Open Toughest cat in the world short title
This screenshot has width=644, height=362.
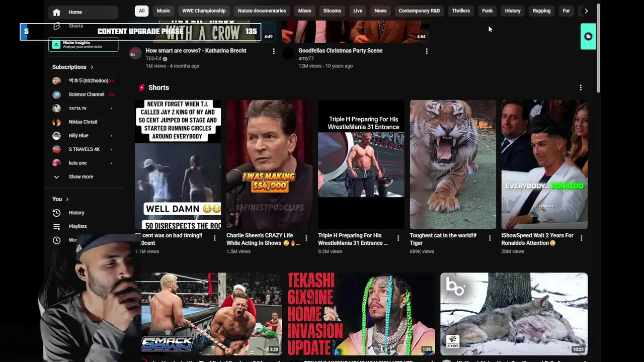coord(443,239)
